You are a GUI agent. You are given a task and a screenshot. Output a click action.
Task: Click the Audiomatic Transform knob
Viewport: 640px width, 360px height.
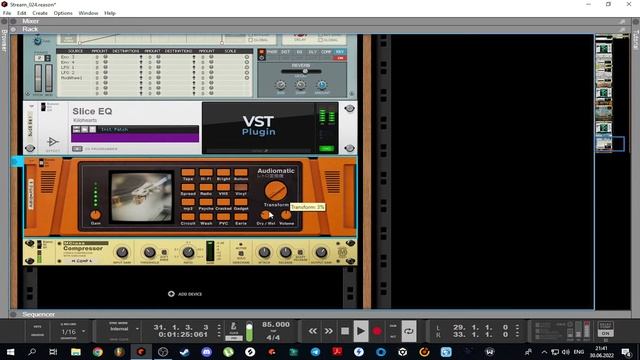tap(276, 191)
